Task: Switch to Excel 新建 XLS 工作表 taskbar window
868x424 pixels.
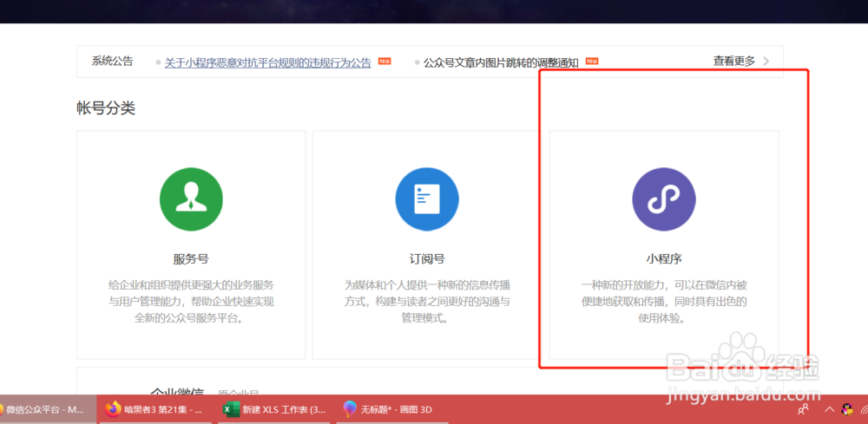Action: point(274,409)
